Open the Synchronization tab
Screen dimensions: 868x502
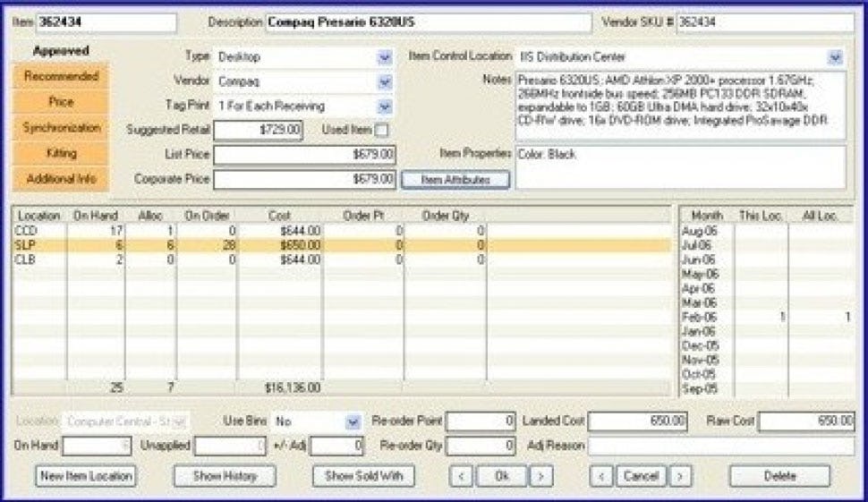(x=61, y=128)
